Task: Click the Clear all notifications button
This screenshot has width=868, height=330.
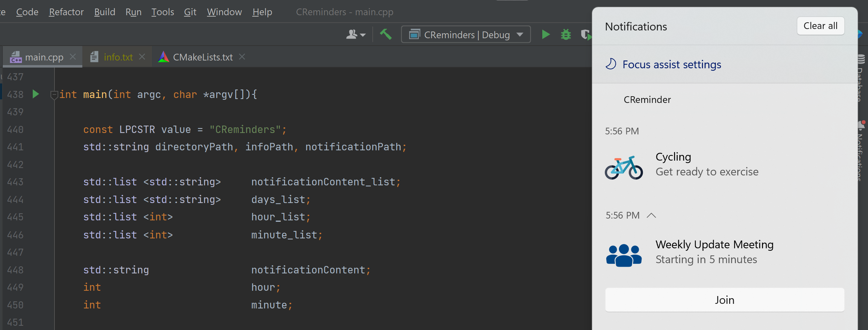Action: [x=820, y=26]
